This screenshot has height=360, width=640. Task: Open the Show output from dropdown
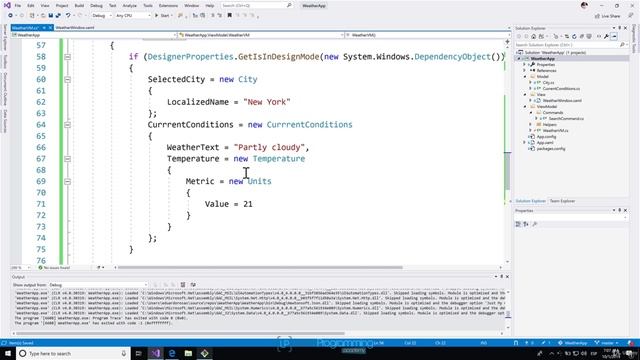(98, 285)
